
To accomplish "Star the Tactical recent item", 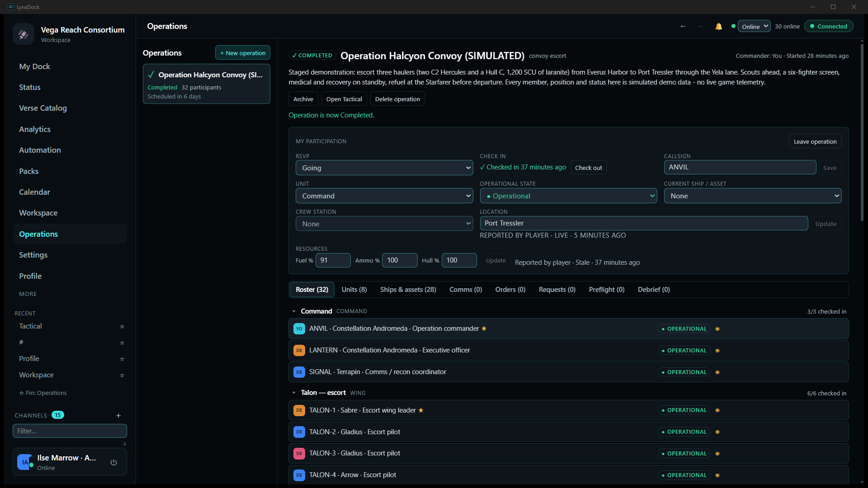I will [122, 326].
